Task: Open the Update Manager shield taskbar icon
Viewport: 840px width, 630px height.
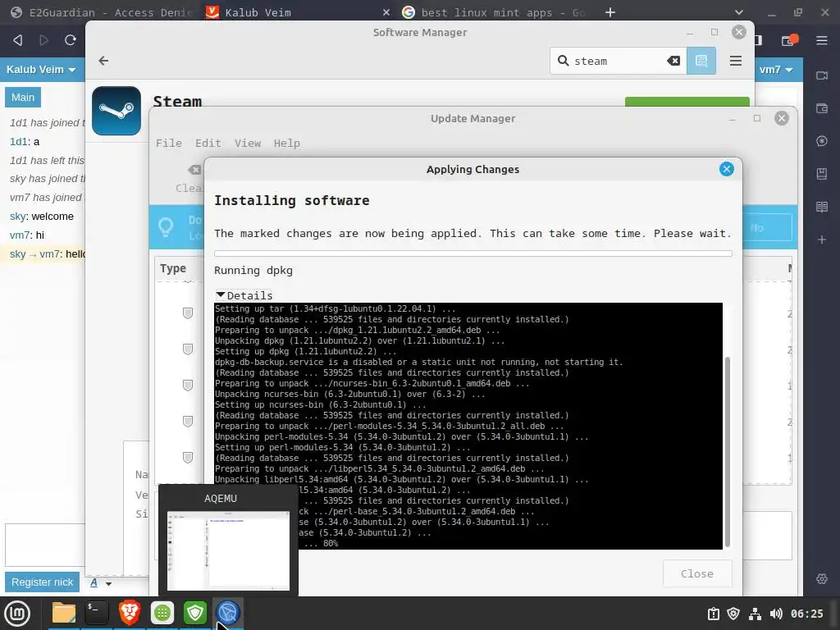Action: pos(195,613)
